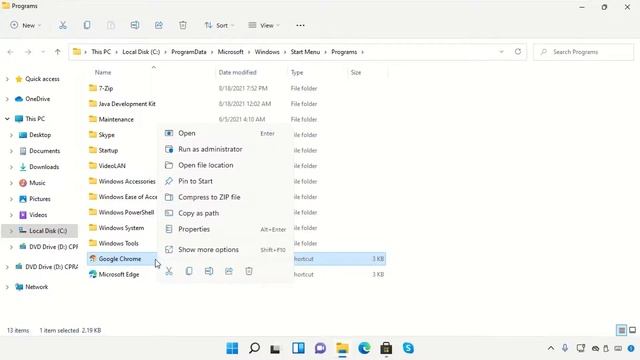Viewport: 640px width, 360px height.
Task: Click Local Disk (C:) in the breadcrumb
Action: click(x=141, y=52)
